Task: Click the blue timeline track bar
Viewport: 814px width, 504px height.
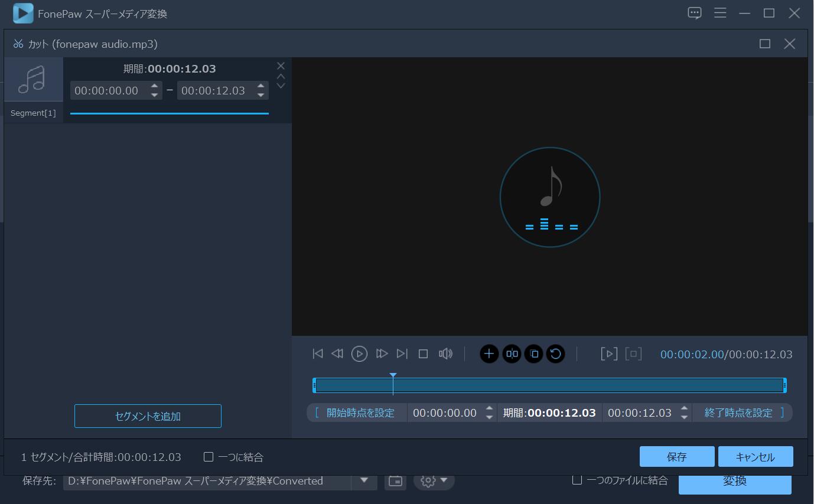Action: click(x=549, y=385)
